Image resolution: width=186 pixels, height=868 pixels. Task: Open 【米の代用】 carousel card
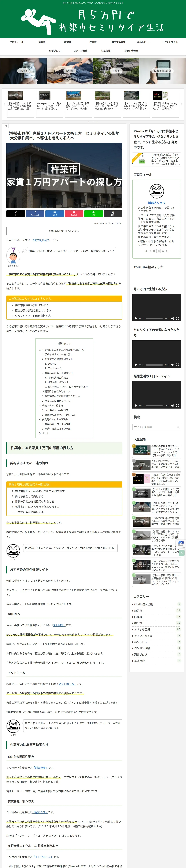20,104
